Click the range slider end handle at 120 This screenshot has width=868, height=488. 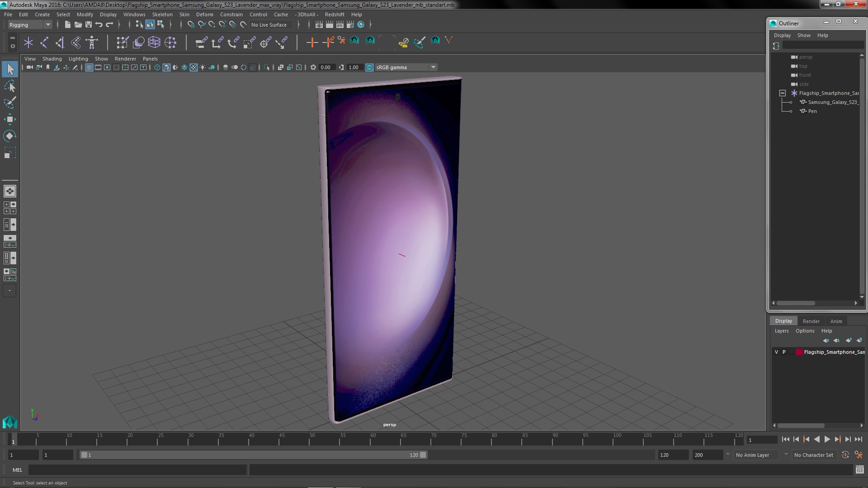pyautogui.click(x=423, y=455)
